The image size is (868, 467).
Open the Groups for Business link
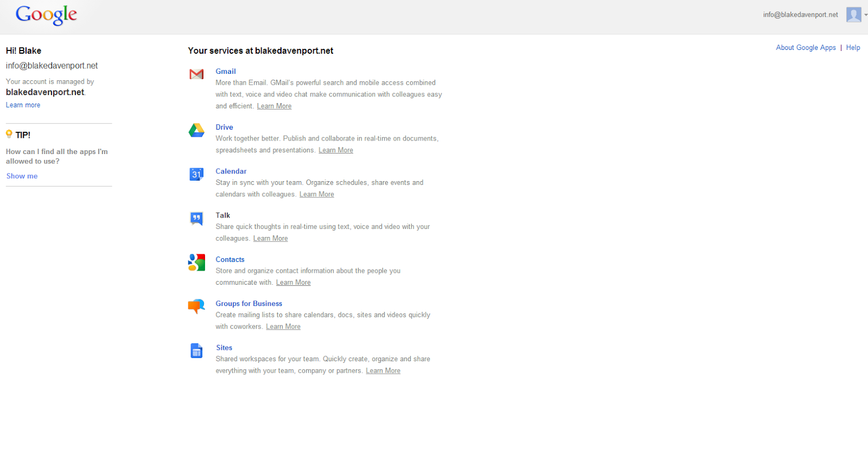point(249,303)
